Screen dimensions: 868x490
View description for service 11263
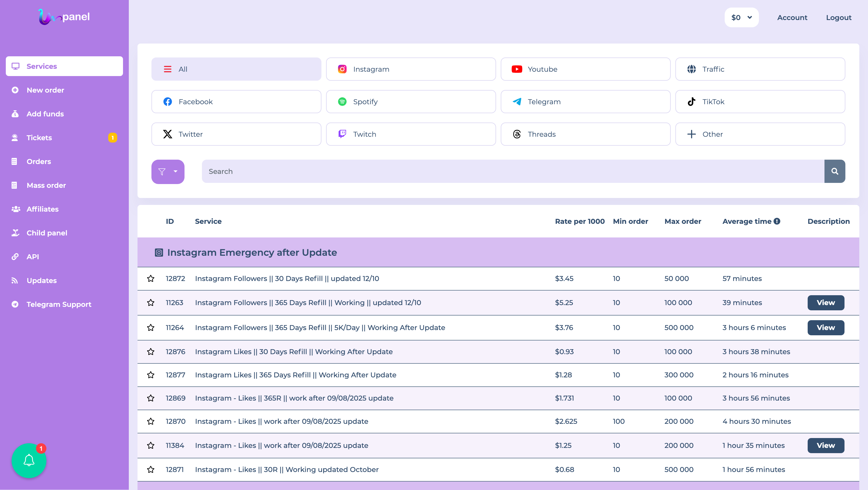pyautogui.click(x=826, y=302)
